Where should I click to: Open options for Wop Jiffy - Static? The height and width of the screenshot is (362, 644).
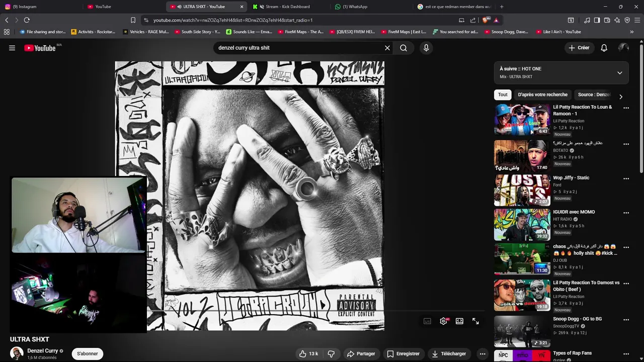(x=626, y=178)
